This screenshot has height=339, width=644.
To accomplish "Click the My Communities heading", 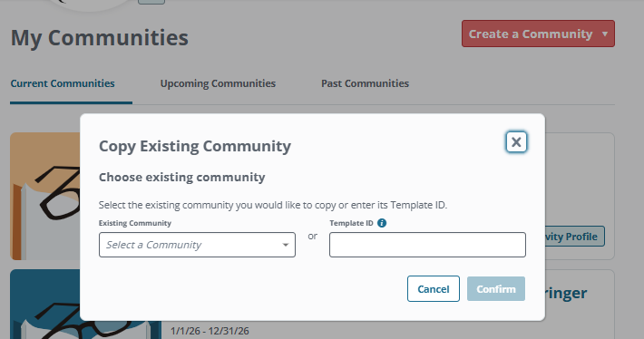I will [x=100, y=38].
